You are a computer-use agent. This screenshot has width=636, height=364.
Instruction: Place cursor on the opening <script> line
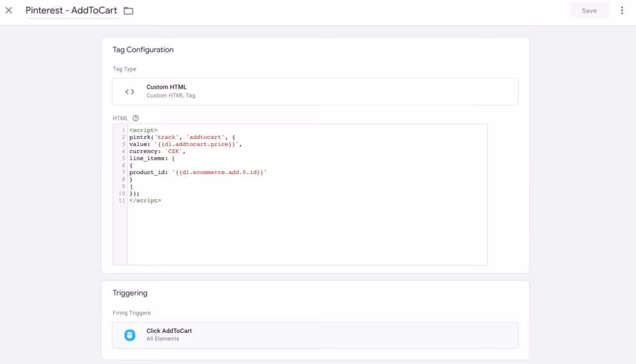[x=143, y=130]
